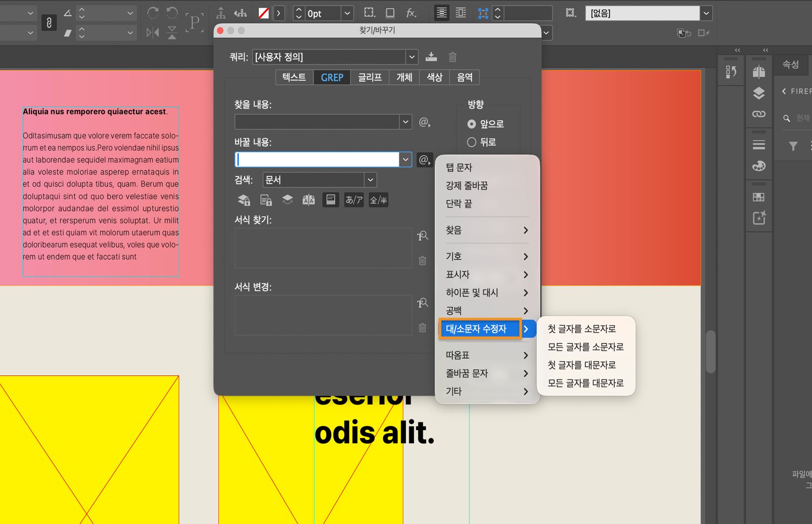Click the 서식 변경 specify attributes icon
Image resolution: width=812 pixels, height=524 pixels.
click(422, 303)
